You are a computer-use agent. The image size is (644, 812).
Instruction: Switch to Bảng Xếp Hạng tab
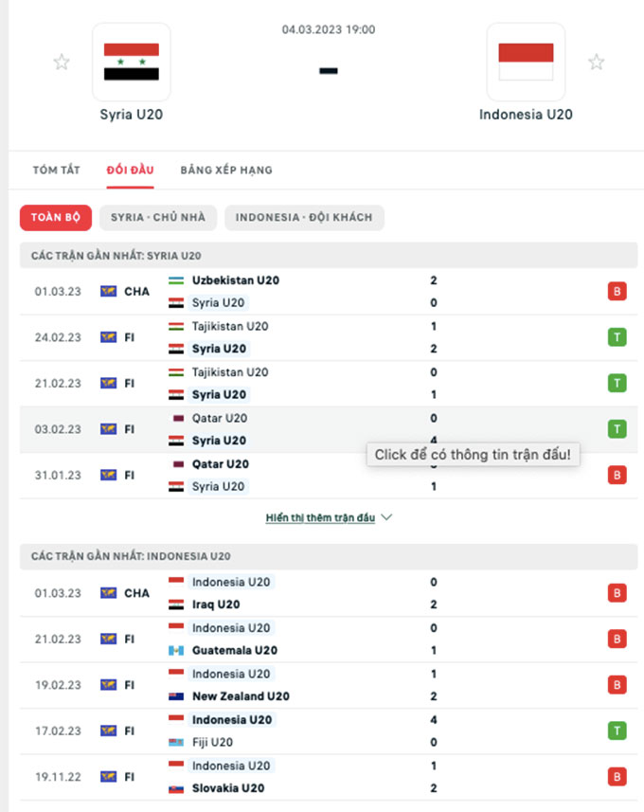(x=226, y=170)
